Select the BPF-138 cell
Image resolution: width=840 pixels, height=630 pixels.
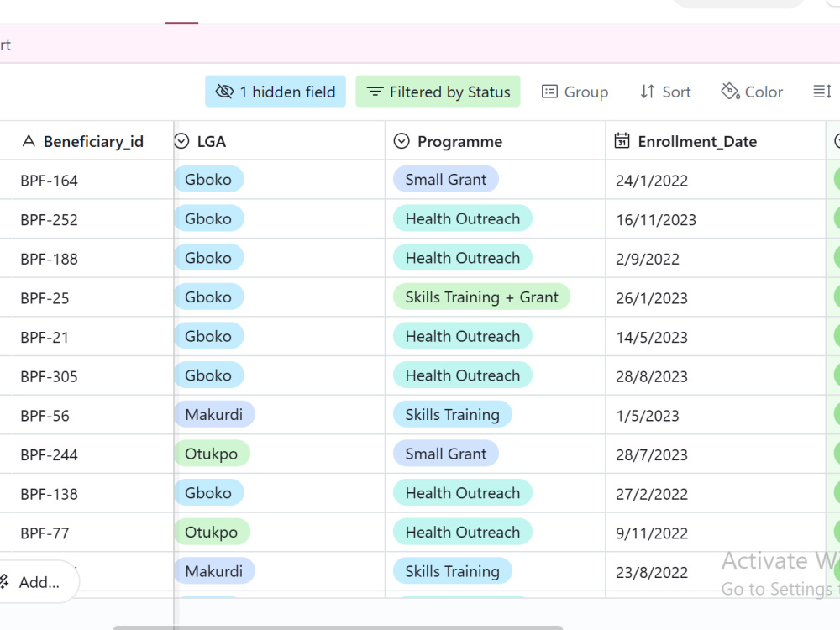tap(87, 493)
